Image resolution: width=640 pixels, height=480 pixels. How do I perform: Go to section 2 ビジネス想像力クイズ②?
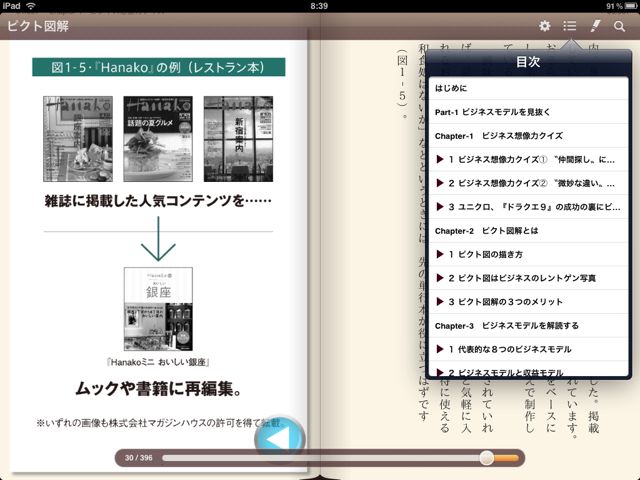point(528,183)
